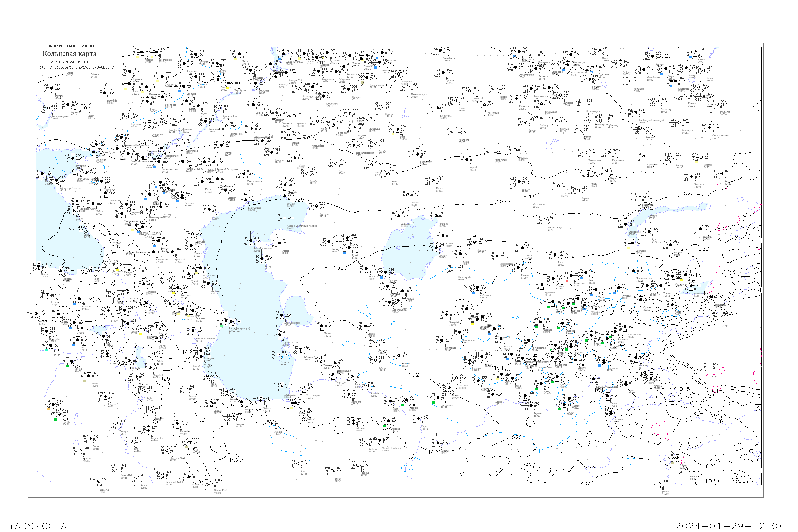Click the Павлодар 36003 station label
Screen dimensions: 798x532
(x=666, y=110)
